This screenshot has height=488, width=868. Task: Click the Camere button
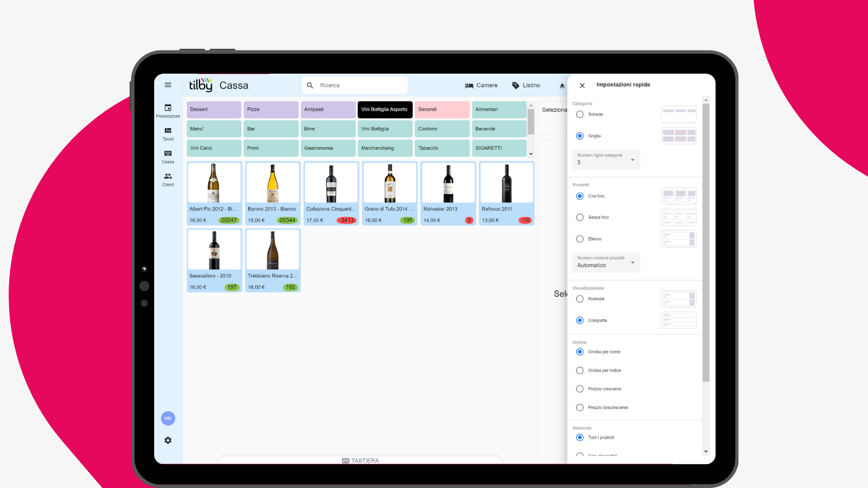coord(481,85)
